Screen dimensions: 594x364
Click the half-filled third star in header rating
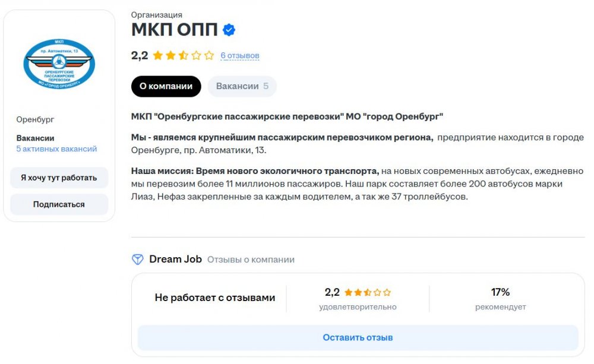tap(184, 56)
